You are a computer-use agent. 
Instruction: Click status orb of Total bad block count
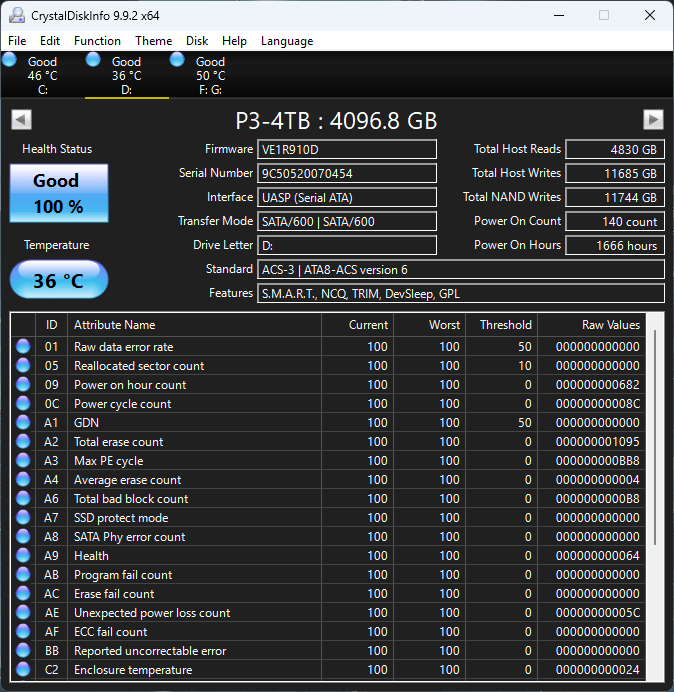coord(23,498)
